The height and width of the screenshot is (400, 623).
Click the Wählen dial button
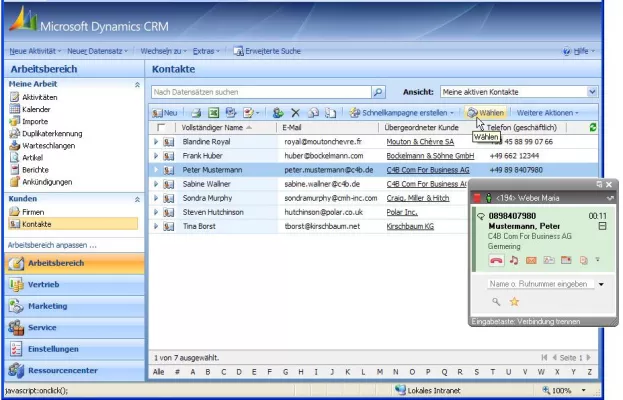[486, 113]
